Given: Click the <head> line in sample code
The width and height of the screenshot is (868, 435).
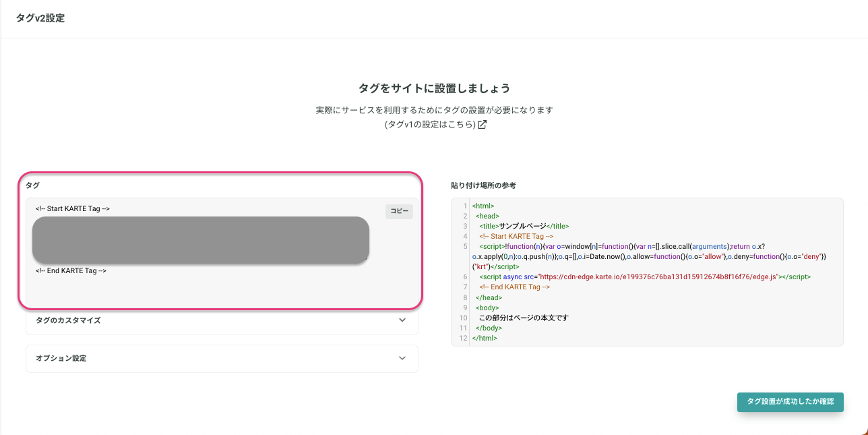Looking at the screenshot, I should (x=488, y=216).
